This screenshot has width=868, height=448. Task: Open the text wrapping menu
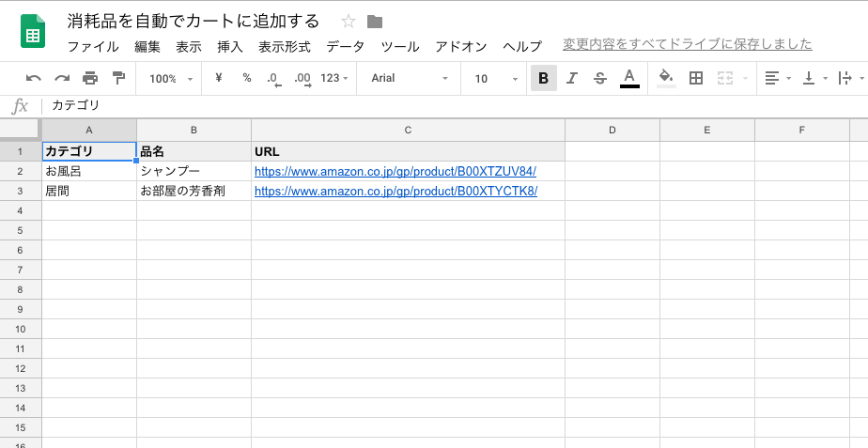[x=850, y=78]
